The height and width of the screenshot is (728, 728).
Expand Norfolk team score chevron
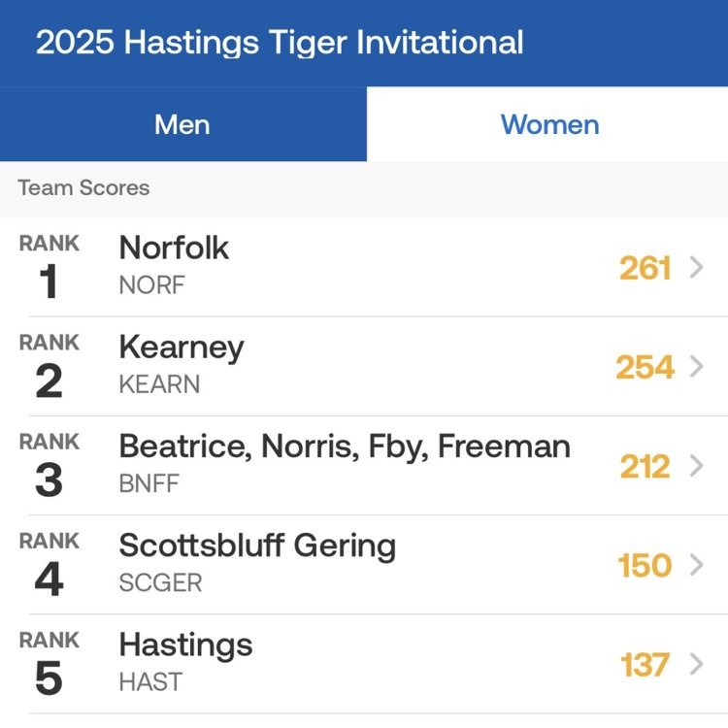pos(696,268)
